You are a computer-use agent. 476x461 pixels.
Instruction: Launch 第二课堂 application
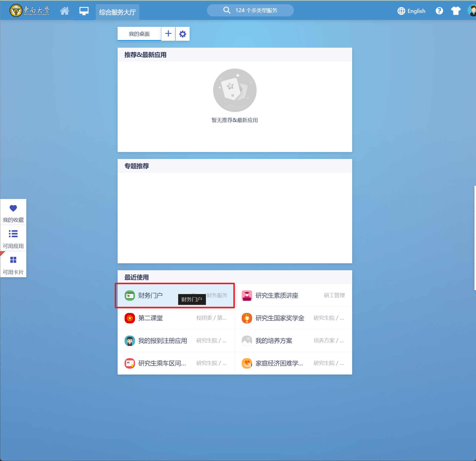(x=150, y=318)
